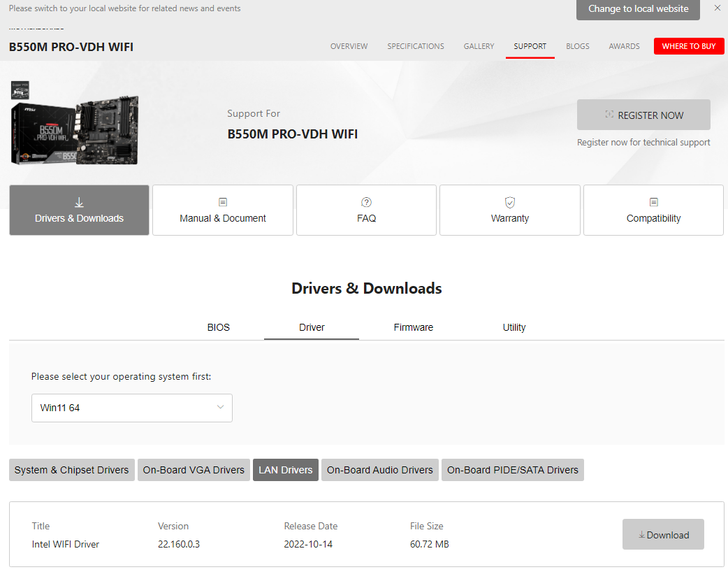
Task: Click the download arrow icon above Drivers & Downloads
Action: [80, 202]
